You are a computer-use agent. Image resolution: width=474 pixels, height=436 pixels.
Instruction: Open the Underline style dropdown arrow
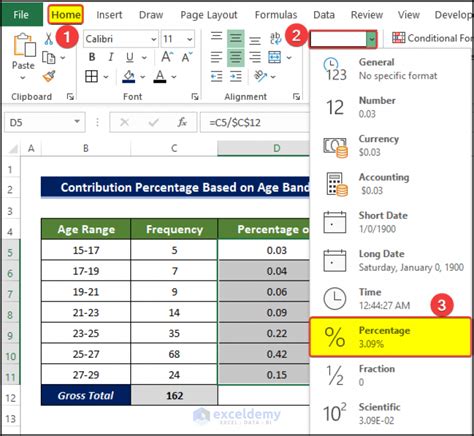144,58
